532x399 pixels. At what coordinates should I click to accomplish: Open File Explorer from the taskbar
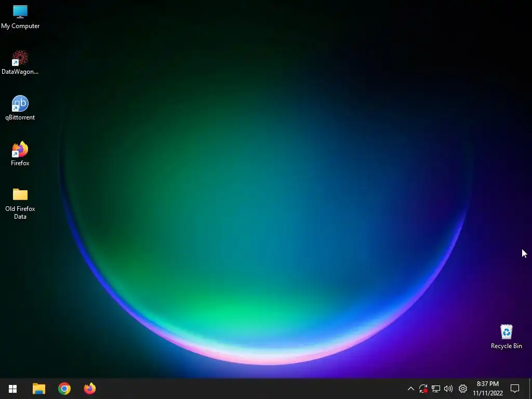(x=38, y=389)
